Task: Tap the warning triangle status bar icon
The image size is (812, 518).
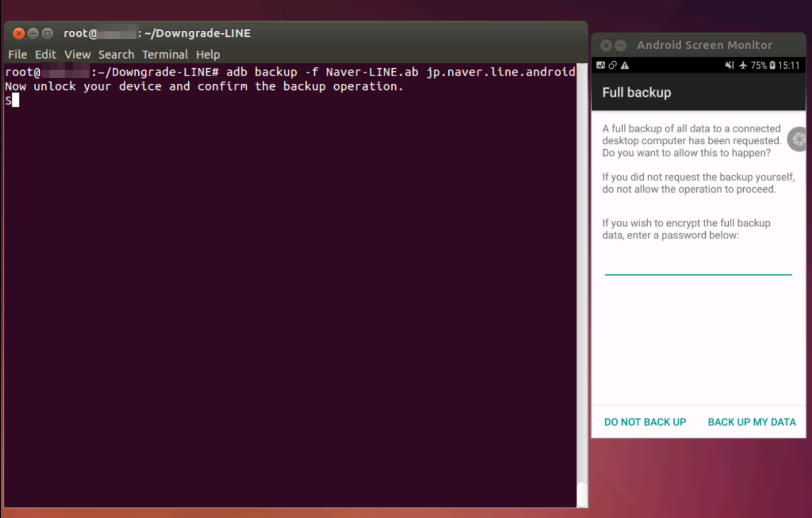Action: [624, 65]
